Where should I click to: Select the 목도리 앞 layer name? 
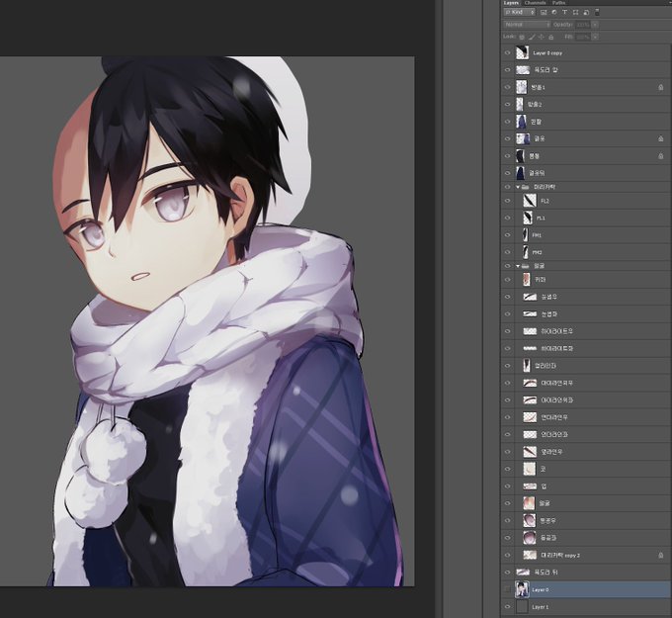pos(546,70)
